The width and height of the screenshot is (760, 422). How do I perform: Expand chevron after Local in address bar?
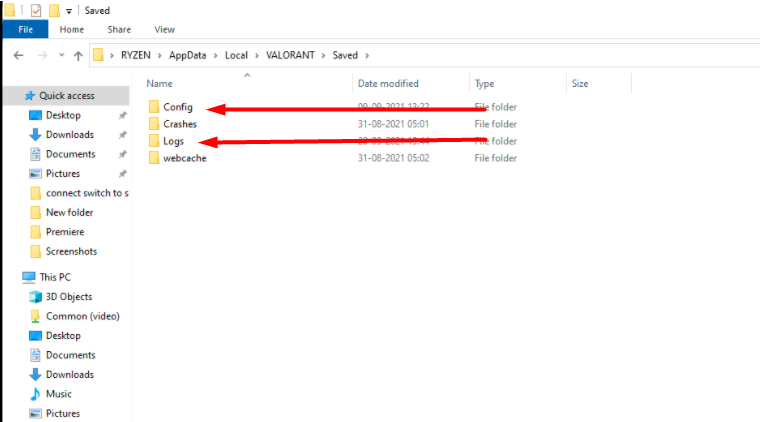(256, 56)
